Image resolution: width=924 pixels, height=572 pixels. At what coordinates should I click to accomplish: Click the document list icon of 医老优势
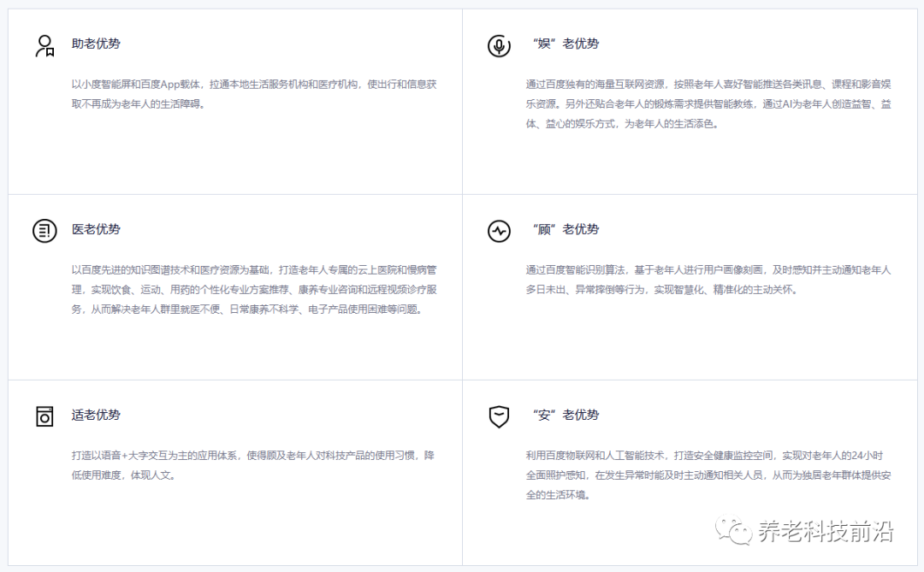click(x=44, y=230)
